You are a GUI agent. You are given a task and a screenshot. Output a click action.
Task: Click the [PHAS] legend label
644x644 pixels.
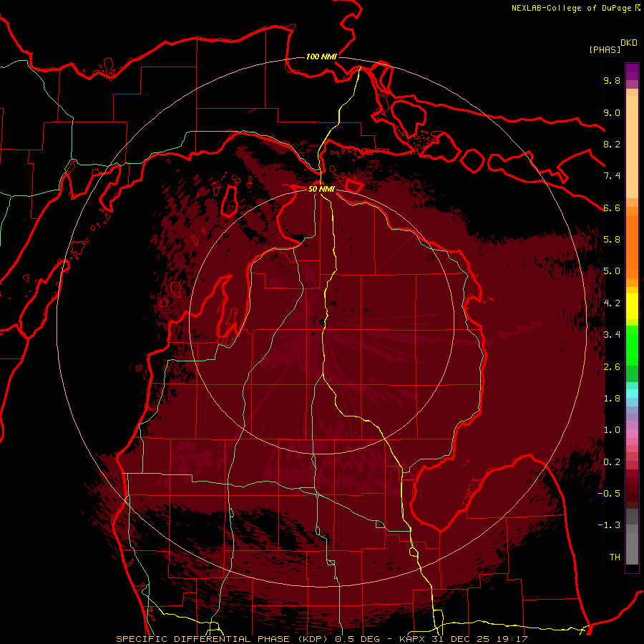[605, 49]
